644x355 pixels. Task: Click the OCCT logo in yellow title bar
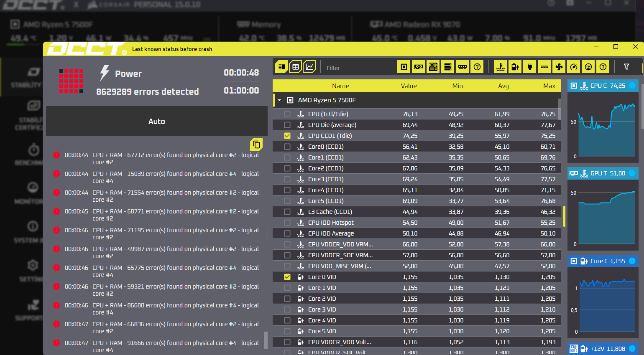pos(87,49)
